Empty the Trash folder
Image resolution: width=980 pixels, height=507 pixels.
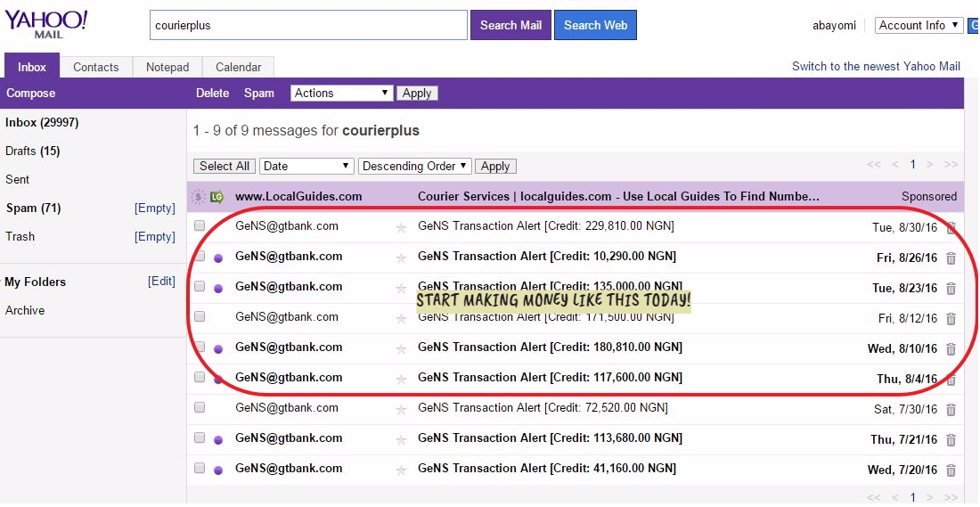155,236
